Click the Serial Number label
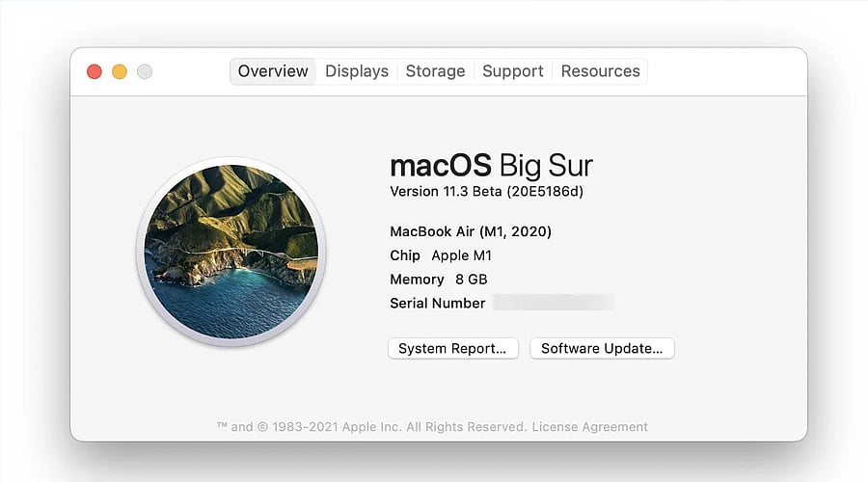868x482 pixels. [437, 304]
